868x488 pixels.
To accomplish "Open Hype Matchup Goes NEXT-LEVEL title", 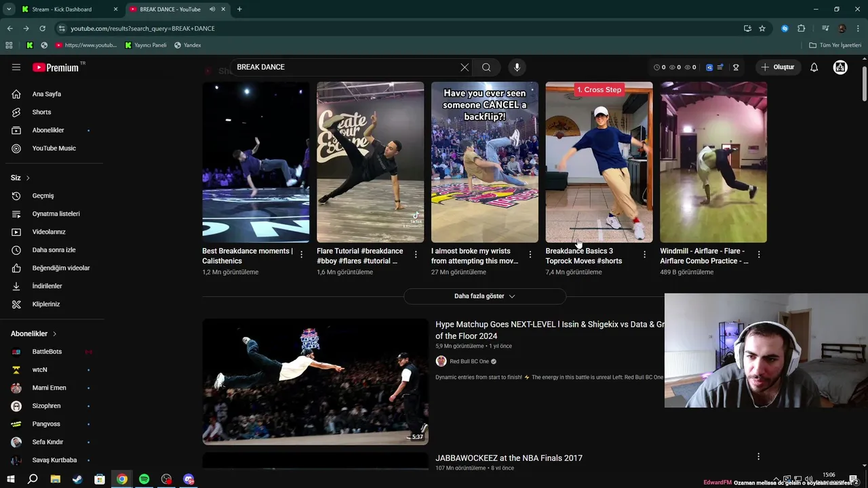I will point(550,330).
